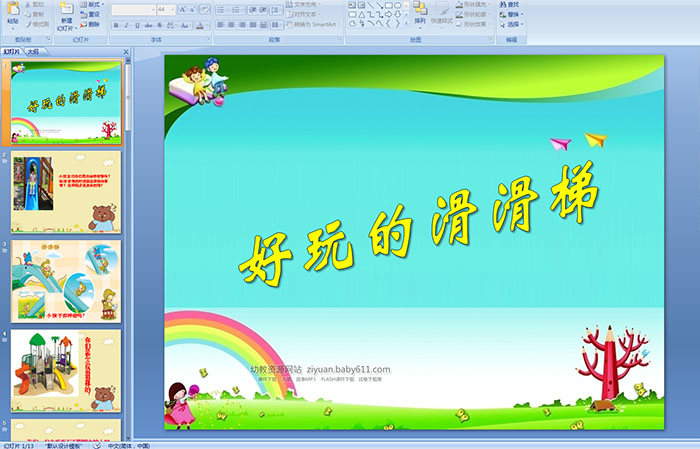This screenshot has height=449, width=700.
Task: Toggle Underline formatting
Action: 137,25
